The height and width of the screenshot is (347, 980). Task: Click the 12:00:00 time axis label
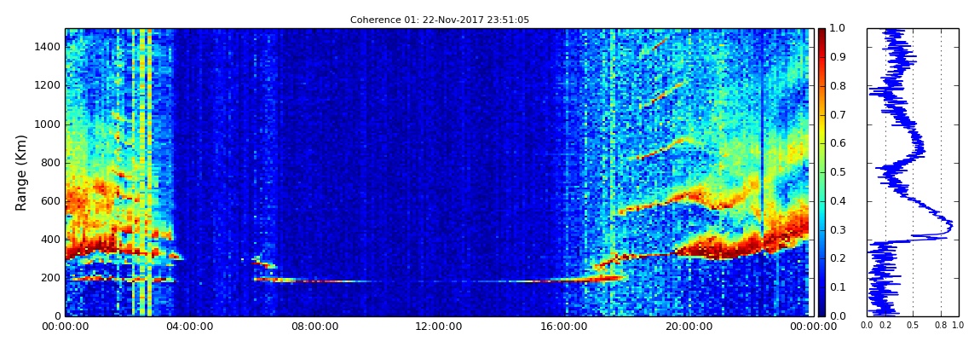point(437,327)
